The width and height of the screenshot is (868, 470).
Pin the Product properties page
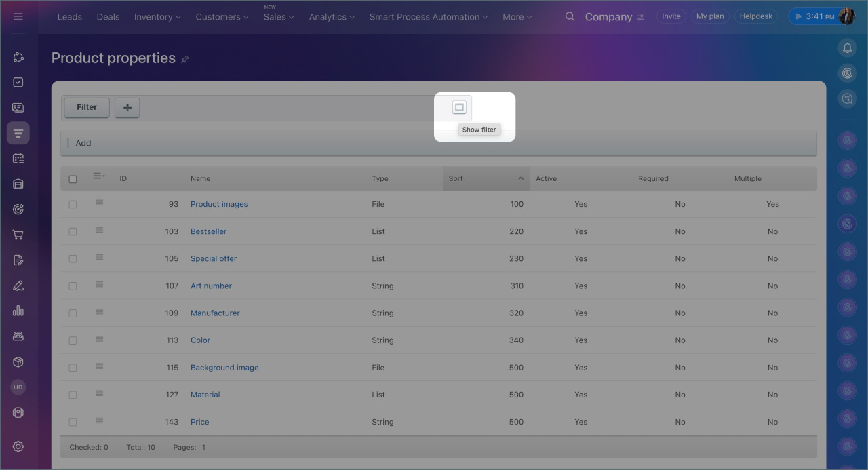pos(184,60)
